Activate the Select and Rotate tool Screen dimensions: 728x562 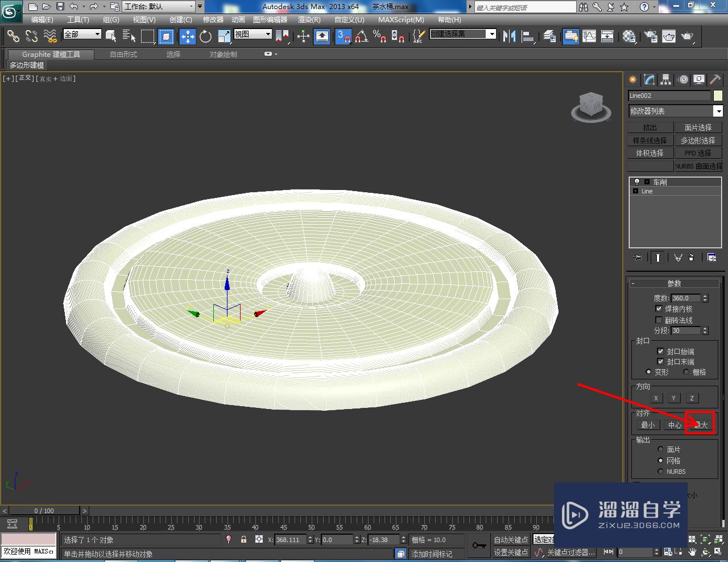tap(205, 36)
